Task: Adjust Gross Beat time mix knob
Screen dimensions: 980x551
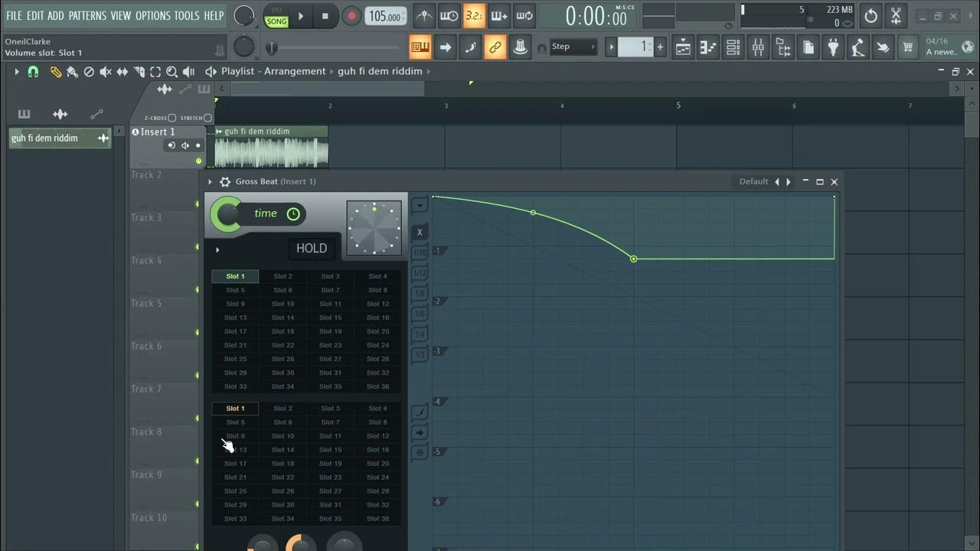Action: (x=226, y=214)
